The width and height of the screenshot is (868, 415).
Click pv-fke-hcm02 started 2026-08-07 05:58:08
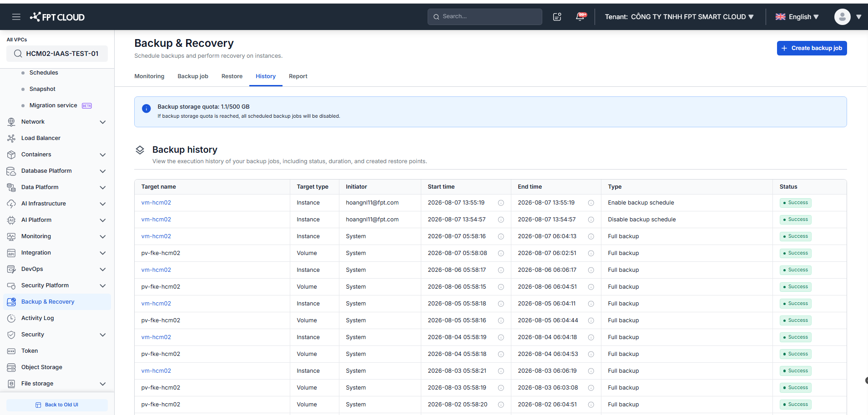[x=161, y=253]
